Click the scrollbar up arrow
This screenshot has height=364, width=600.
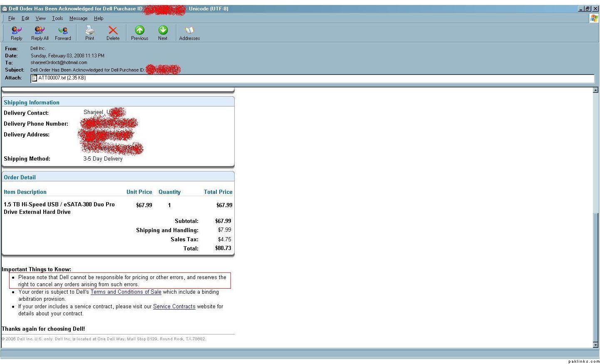coord(595,90)
